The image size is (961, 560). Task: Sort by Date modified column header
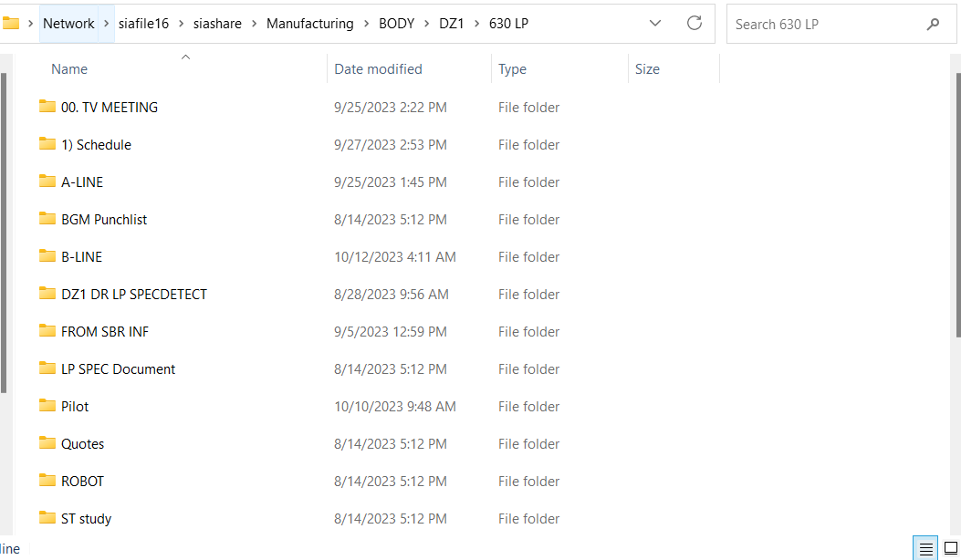pos(378,69)
